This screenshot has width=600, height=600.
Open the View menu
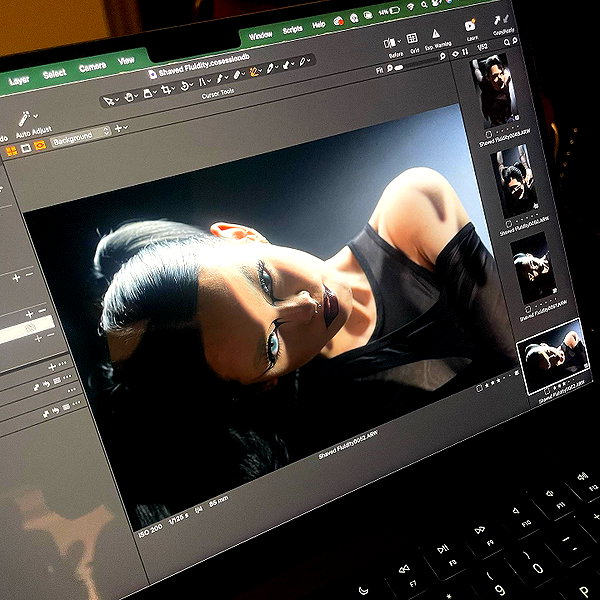126,60
